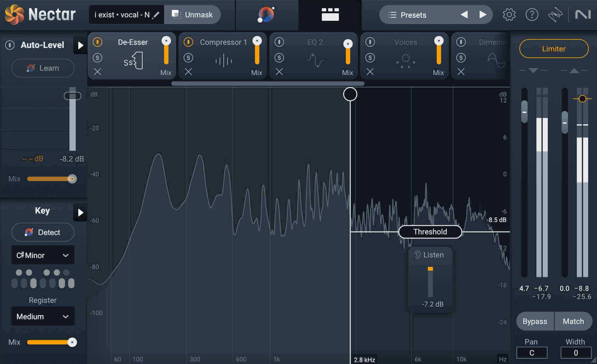
Task: Click the Detect key button
Action: [43, 232]
